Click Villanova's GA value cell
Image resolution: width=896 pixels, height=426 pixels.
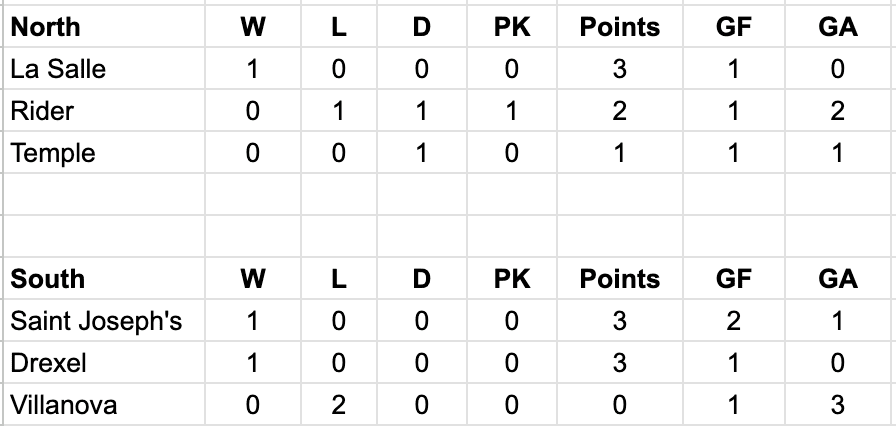[x=837, y=405]
